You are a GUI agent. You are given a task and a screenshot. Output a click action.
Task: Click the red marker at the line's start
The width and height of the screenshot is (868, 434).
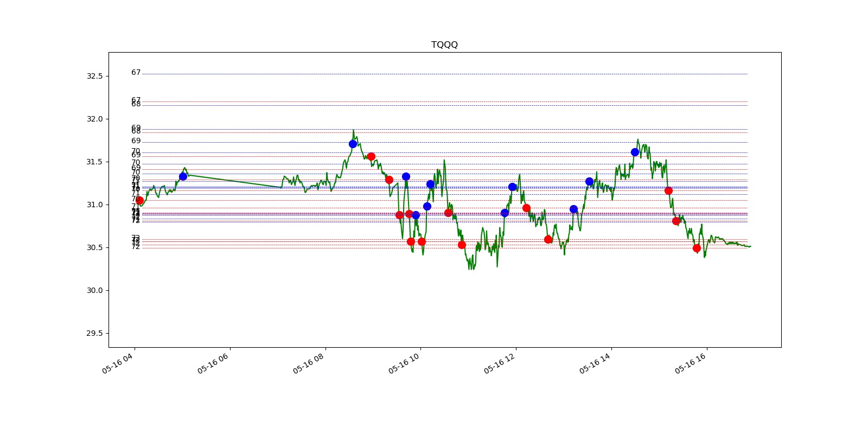[x=139, y=200]
